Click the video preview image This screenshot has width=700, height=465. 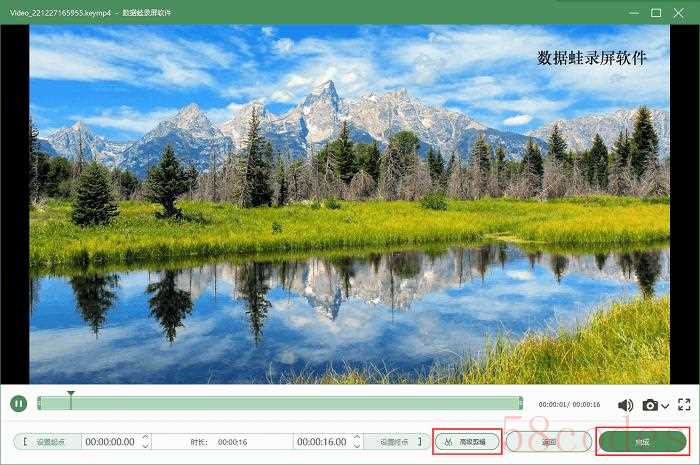coord(349,204)
